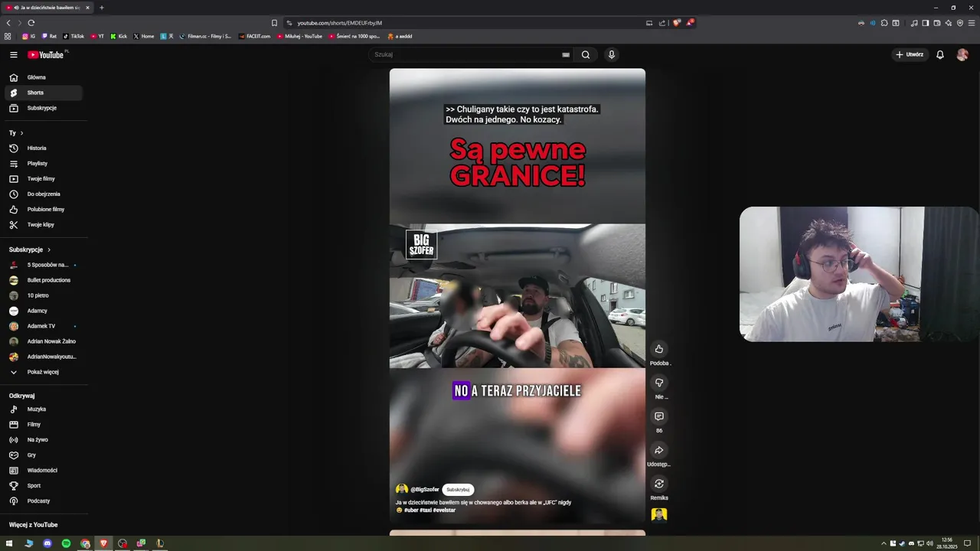Open Brave main menu hamburger

pyautogui.click(x=972, y=23)
